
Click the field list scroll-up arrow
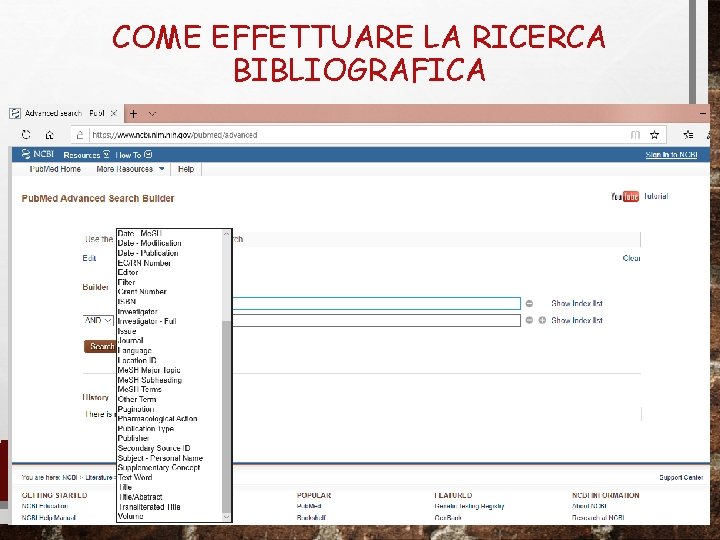pyautogui.click(x=226, y=234)
